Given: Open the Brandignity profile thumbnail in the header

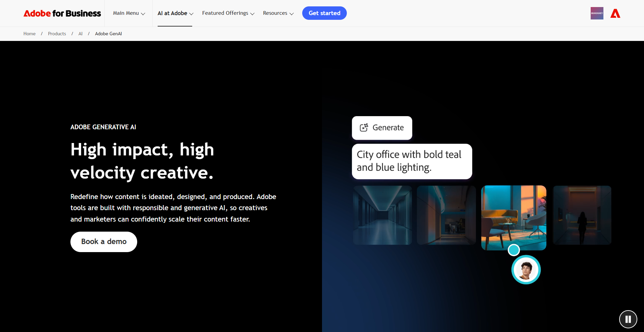Looking at the screenshot, I should pyautogui.click(x=597, y=13).
